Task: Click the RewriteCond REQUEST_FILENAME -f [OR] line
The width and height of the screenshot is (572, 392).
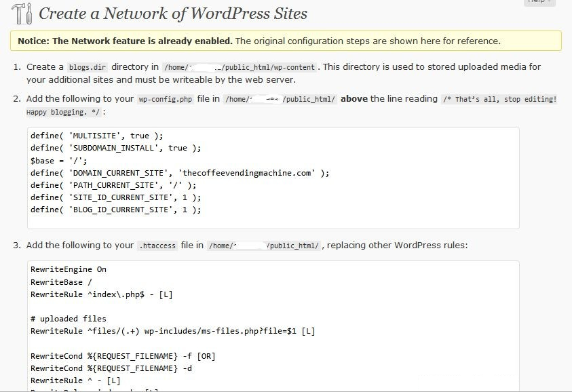Action: pyautogui.click(x=123, y=356)
